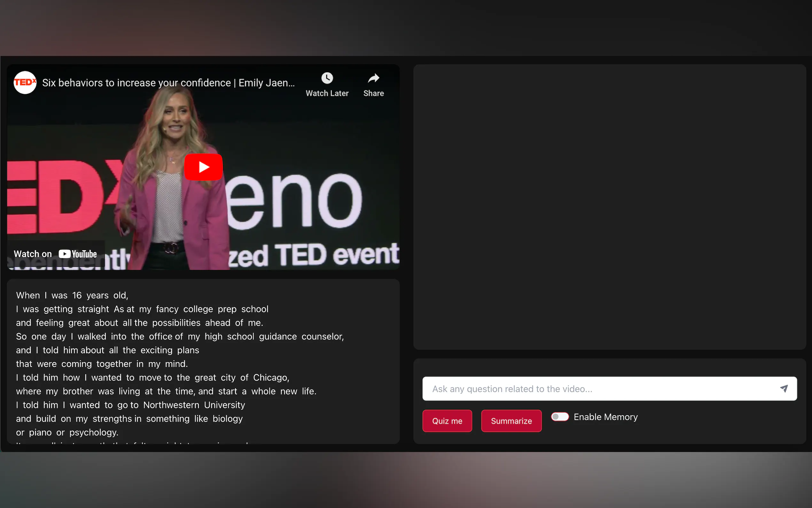Click the 'Enable Memory' label text
Viewport: 812px width, 508px height.
605,417
